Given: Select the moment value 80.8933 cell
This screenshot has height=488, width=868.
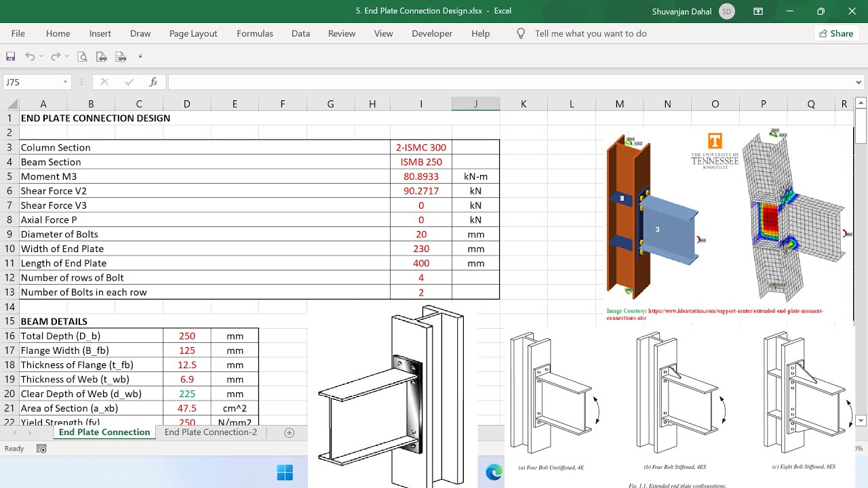Looking at the screenshot, I should [421, 176].
